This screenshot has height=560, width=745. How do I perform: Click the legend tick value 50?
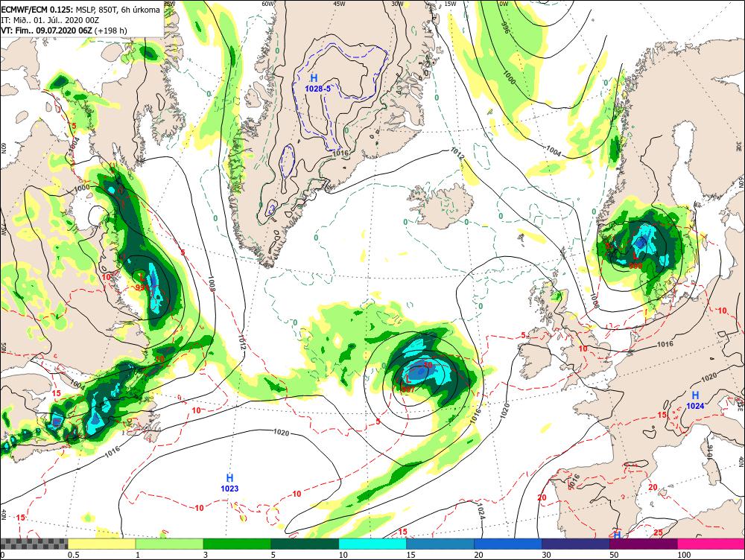(614, 555)
